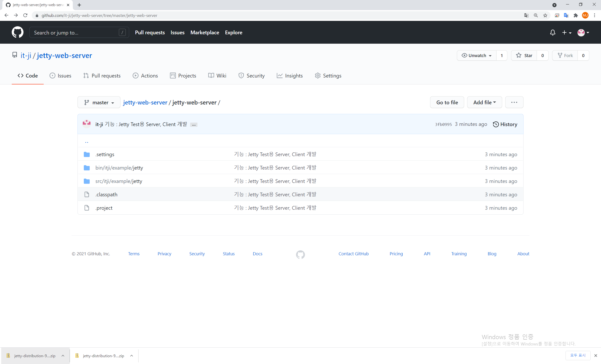Screen dimensions: 601x364
Task: Click the GitHub Octocat home logo
Action: [17, 32]
